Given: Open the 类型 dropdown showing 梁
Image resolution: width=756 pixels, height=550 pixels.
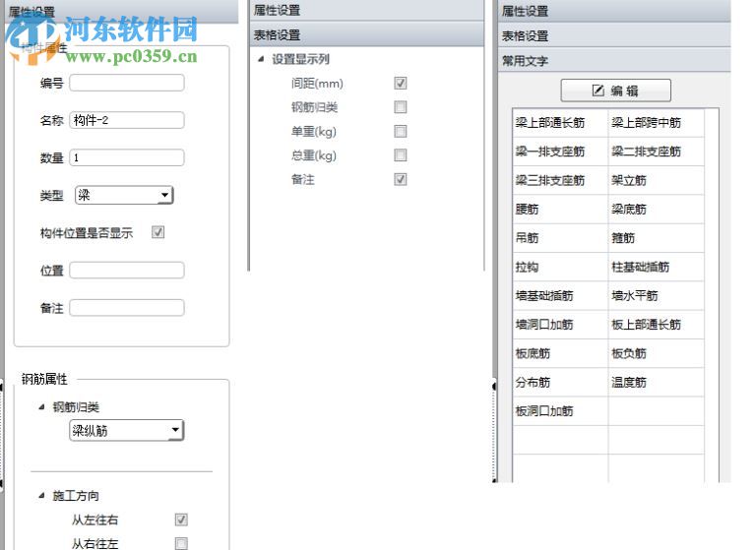Looking at the screenshot, I should [x=124, y=195].
